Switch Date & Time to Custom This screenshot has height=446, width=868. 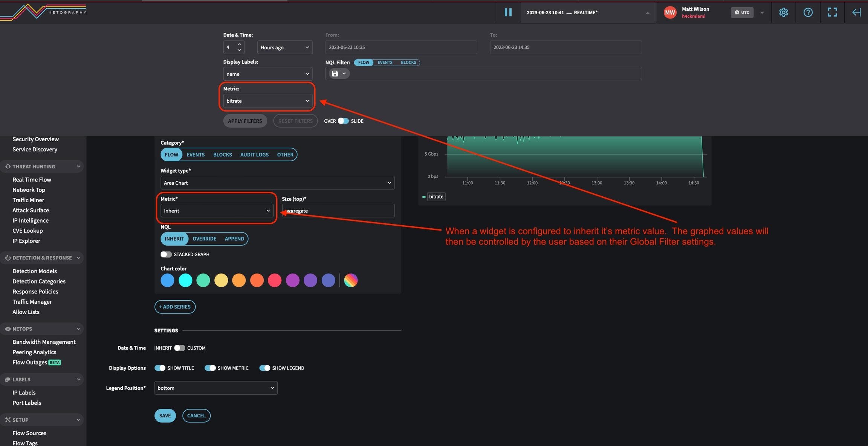(x=180, y=348)
